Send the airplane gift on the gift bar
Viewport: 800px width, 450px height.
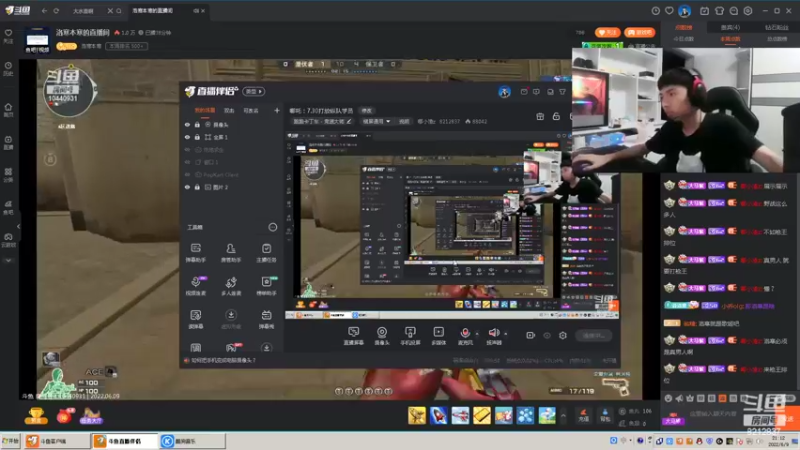click(x=460, y=415)
